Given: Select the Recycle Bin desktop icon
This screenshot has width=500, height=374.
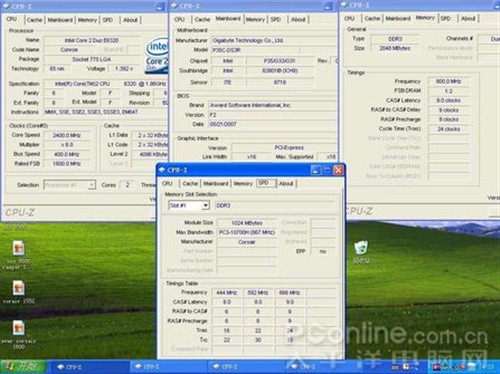Looking at the screenshot, I should coord(361,252).
